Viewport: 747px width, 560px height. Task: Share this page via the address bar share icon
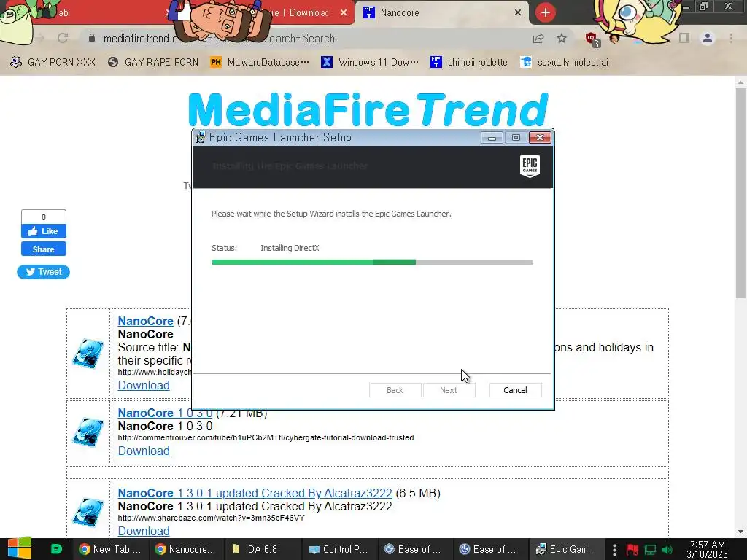coord(538,39)
